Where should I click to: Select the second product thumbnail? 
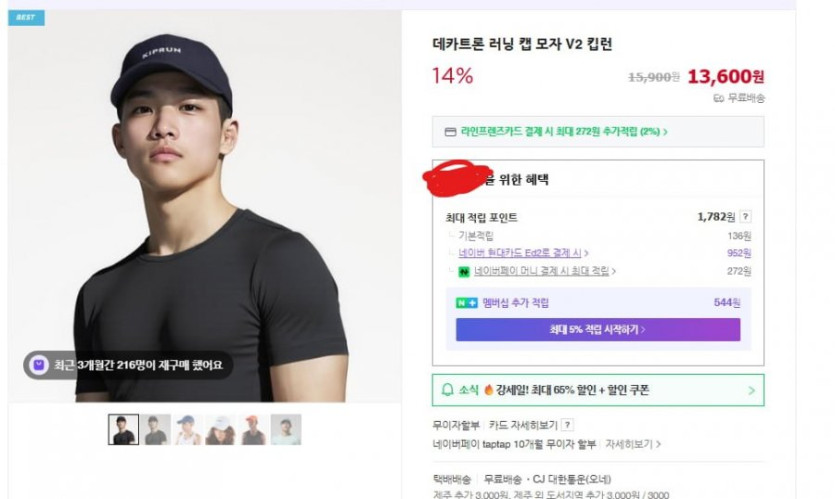[x=155, y=429]
